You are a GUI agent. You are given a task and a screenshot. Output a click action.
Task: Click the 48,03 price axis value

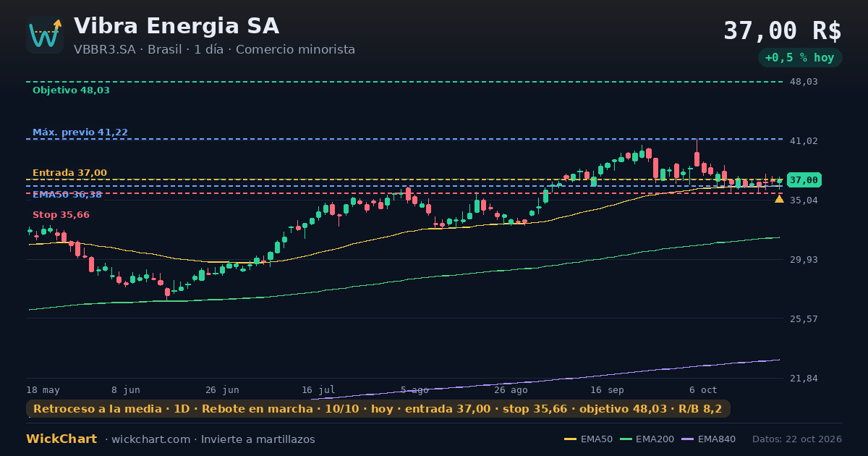(x=804, y=82)
